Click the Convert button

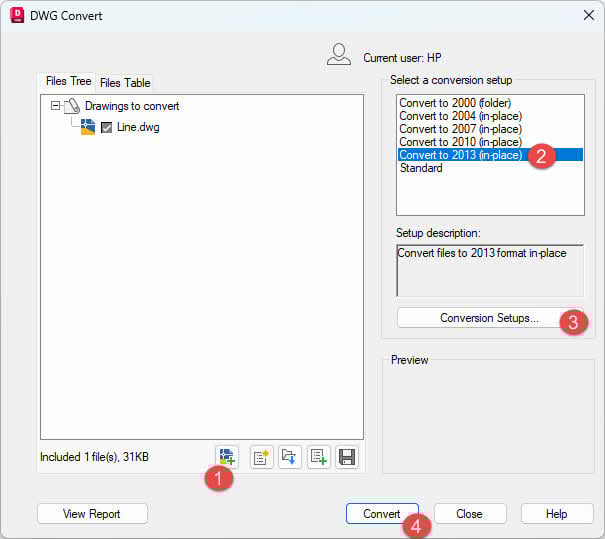pos(382,514)
